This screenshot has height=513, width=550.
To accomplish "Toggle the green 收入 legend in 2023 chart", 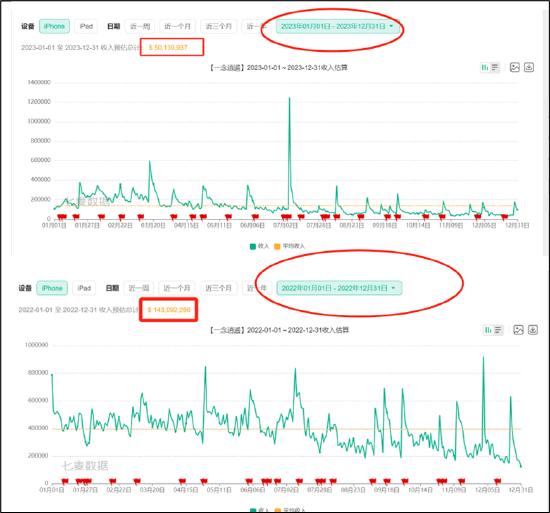I will click(x=259, y=246).
